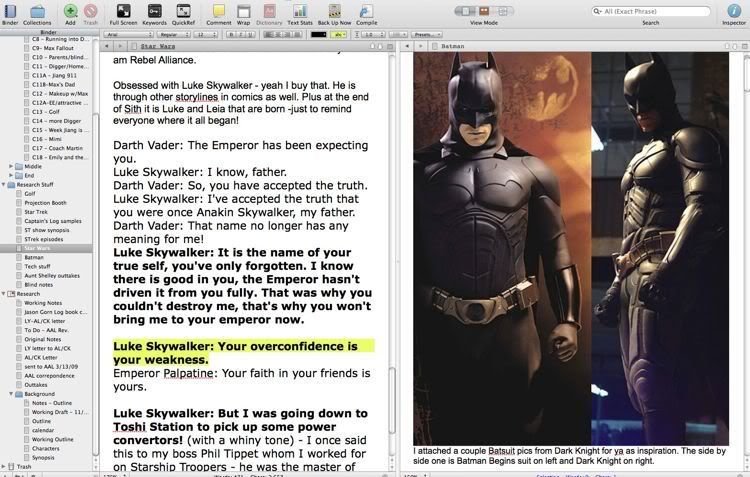Set justified text alignment in format bar
This screenshot has width=750, height=477.
point(298,34)
